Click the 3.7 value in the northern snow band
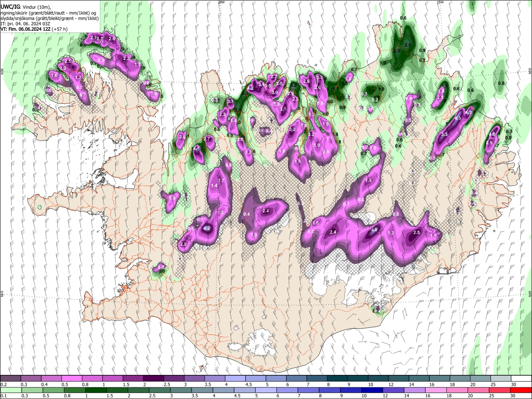Viewport: 532px width, 399px height. point(230,101)
